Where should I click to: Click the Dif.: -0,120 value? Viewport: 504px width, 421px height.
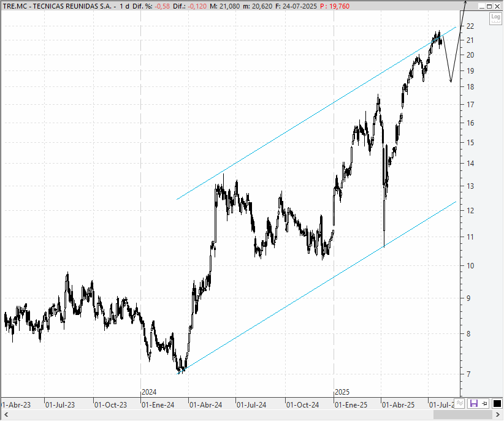[189, 6]
